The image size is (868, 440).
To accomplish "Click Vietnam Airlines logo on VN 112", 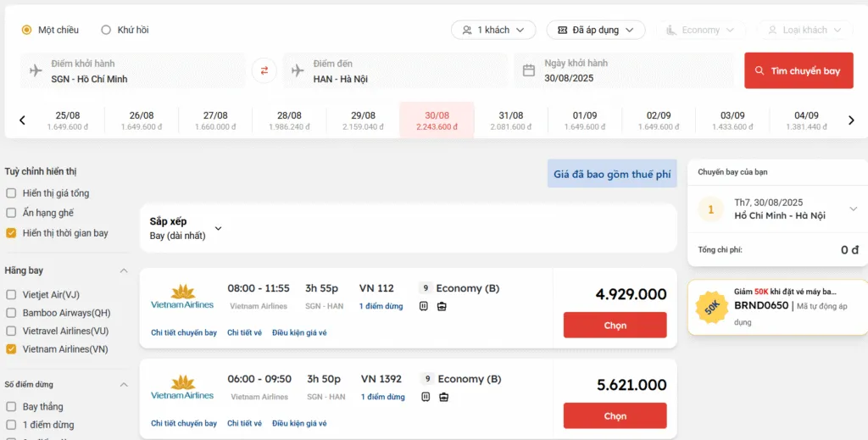I will pyautogui.click(x=182, y=297).
